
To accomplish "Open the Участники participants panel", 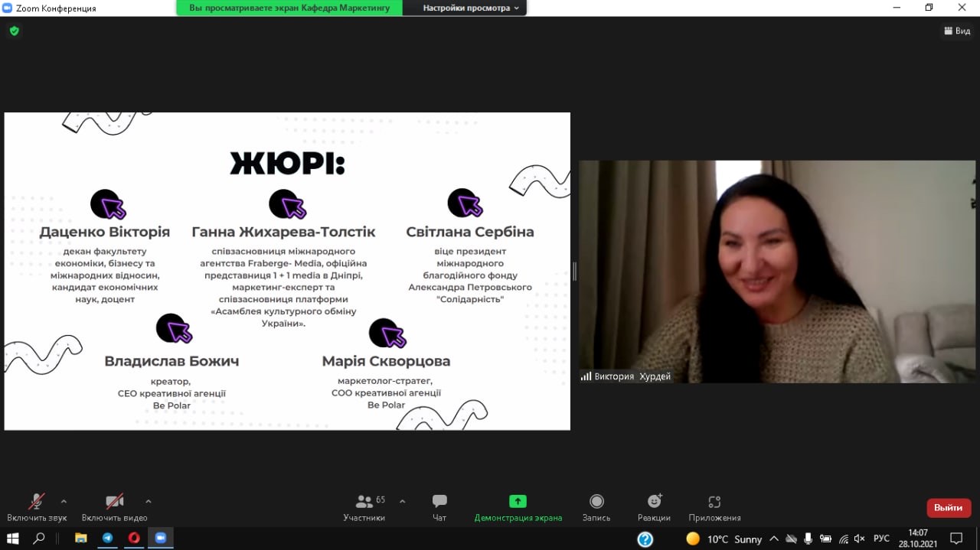I will pos(364,508).
